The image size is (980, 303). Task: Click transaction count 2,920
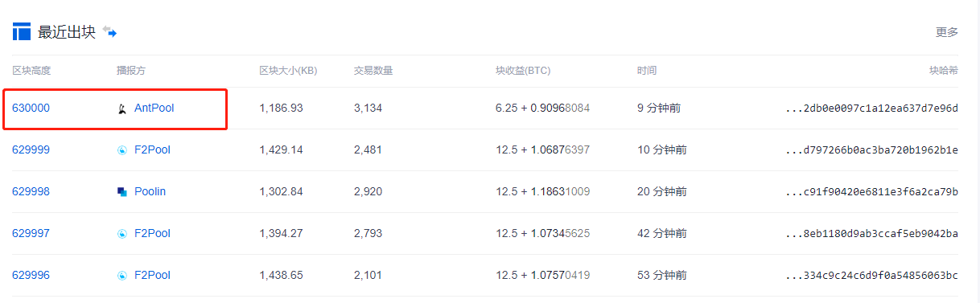369,191
